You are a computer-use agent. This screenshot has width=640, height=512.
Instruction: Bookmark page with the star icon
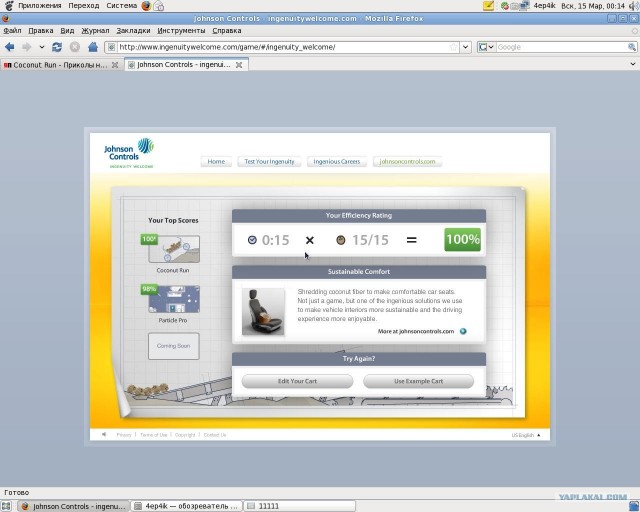453,47
